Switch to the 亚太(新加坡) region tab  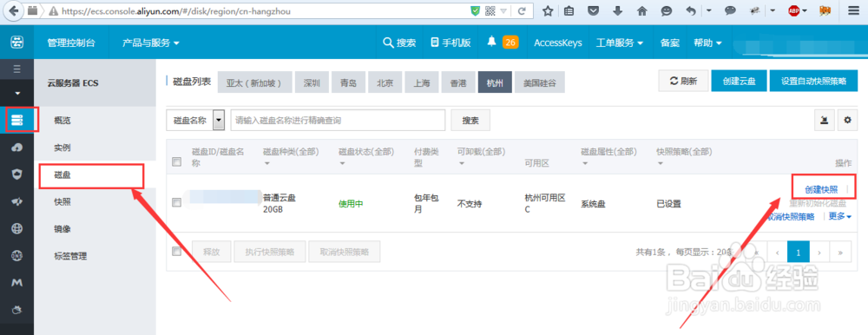pyautogui.click(x=254, y=82)
